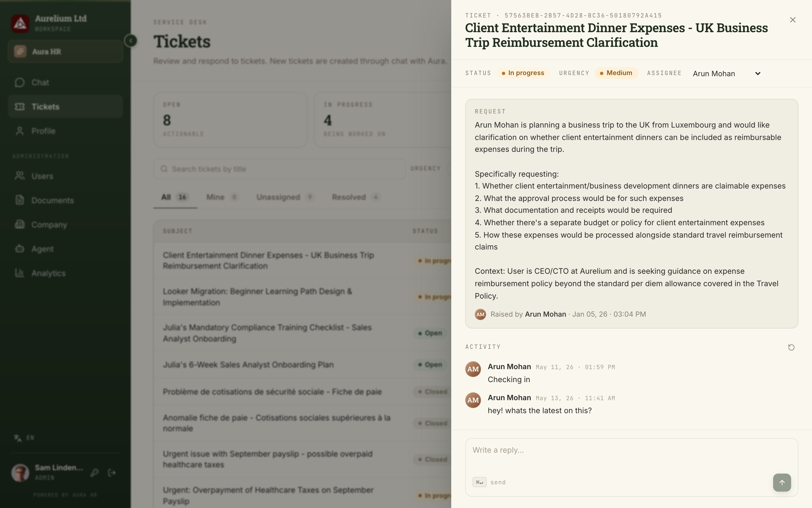Click the Analytics bar chart icon
This screenshot has height=508, width=812.
pos(19,273)
